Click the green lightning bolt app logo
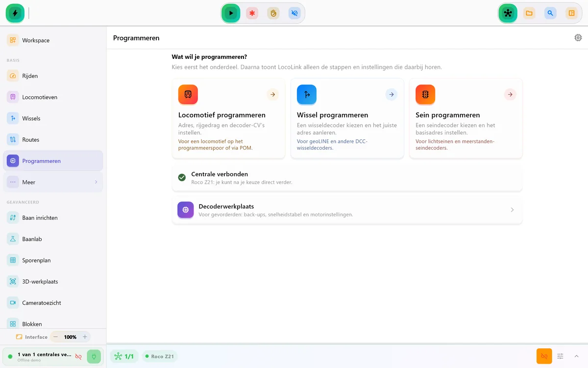The height and width of the screenshot is (368, 588). pos(15,13)
